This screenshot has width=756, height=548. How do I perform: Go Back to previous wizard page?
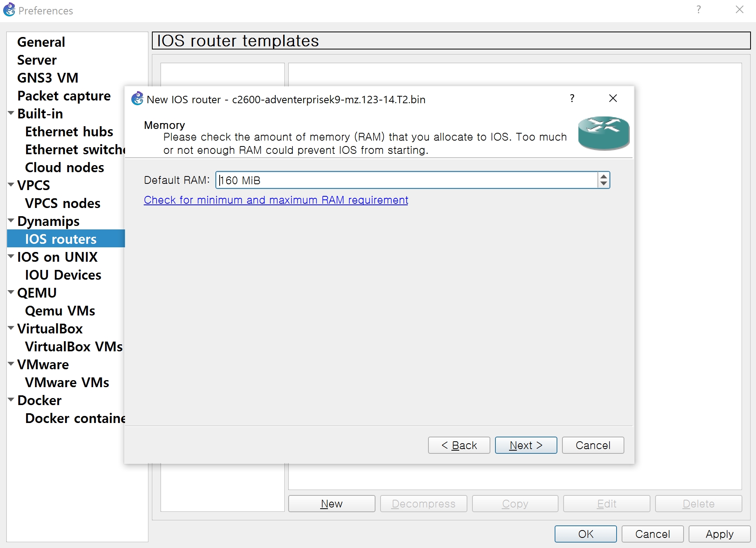pos(459,445)
